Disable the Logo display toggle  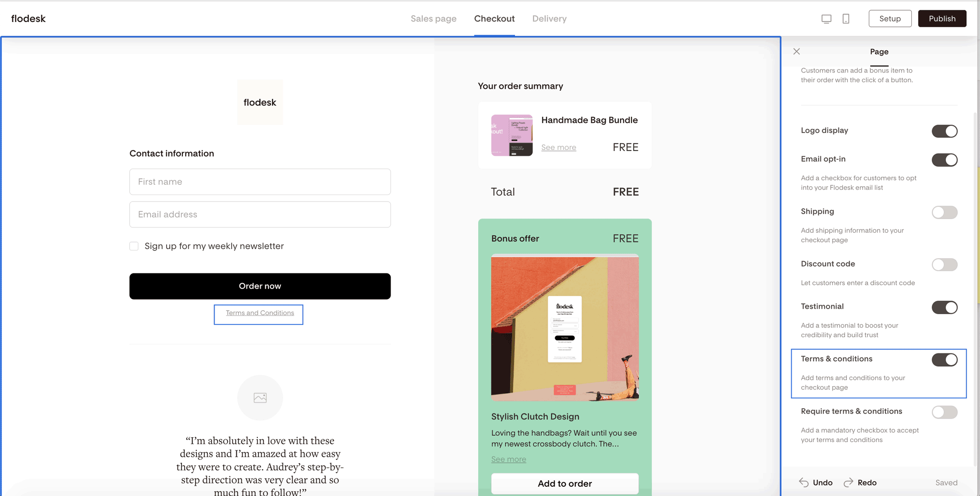[944, 131]
